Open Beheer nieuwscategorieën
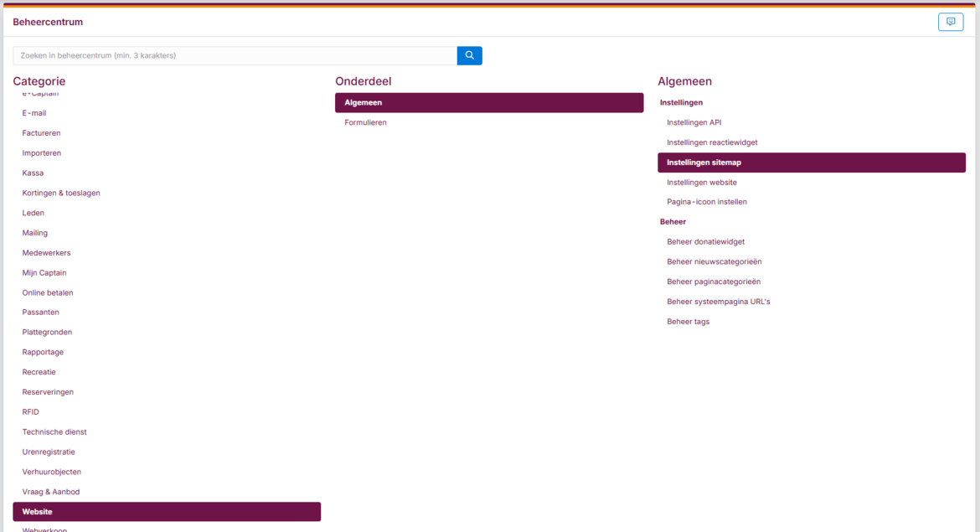This screenshot has height=532, width=980. point(714,261)
